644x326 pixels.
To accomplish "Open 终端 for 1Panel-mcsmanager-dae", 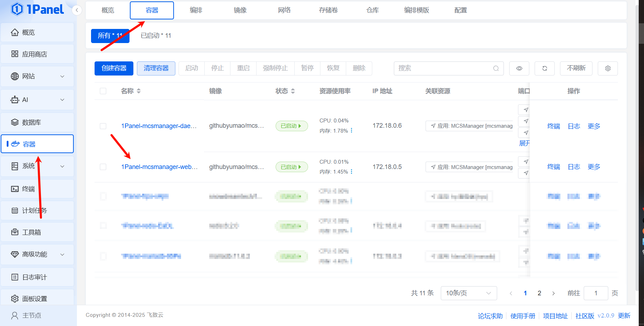I will [554, 126].
